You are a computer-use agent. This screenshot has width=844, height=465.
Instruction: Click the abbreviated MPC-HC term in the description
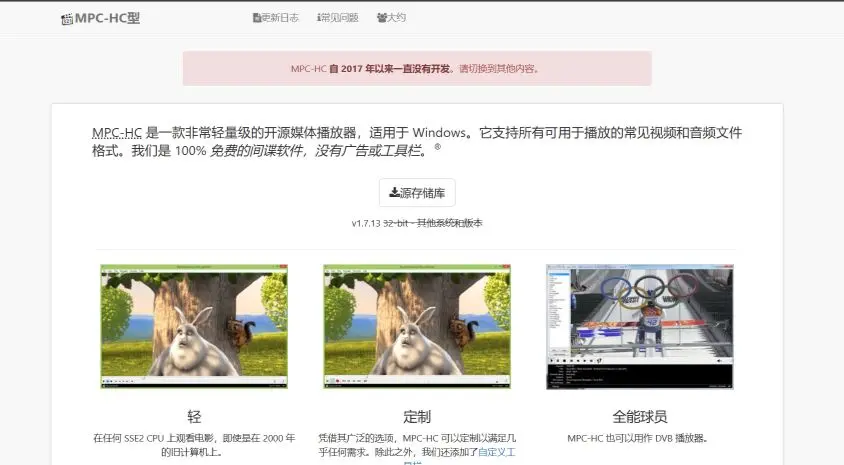click(117, 132)
